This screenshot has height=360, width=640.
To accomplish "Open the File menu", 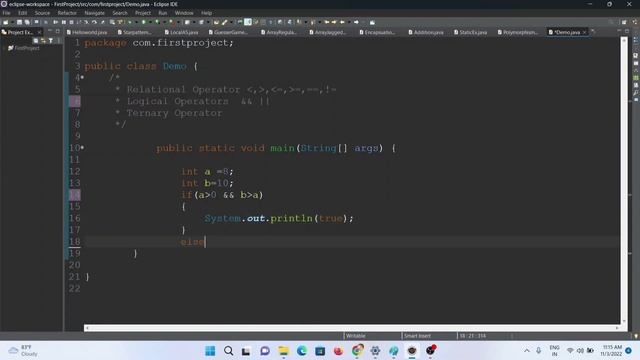I will pos(7,13).
